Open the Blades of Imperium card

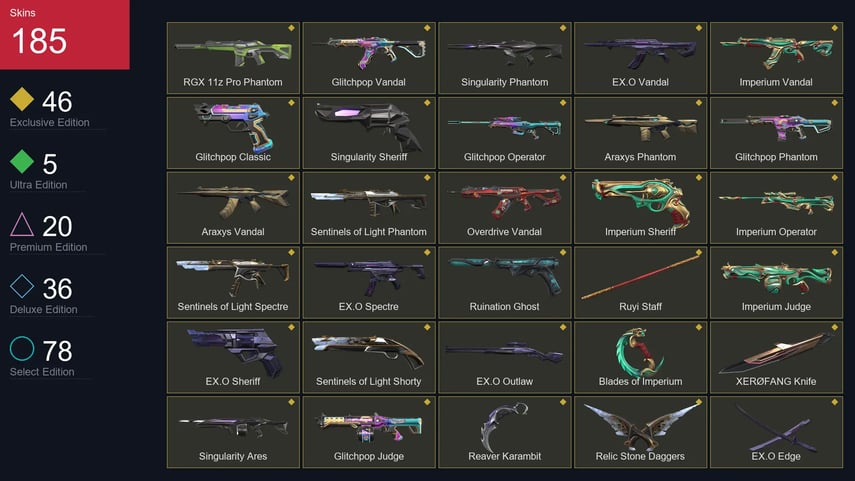[640, 357]
